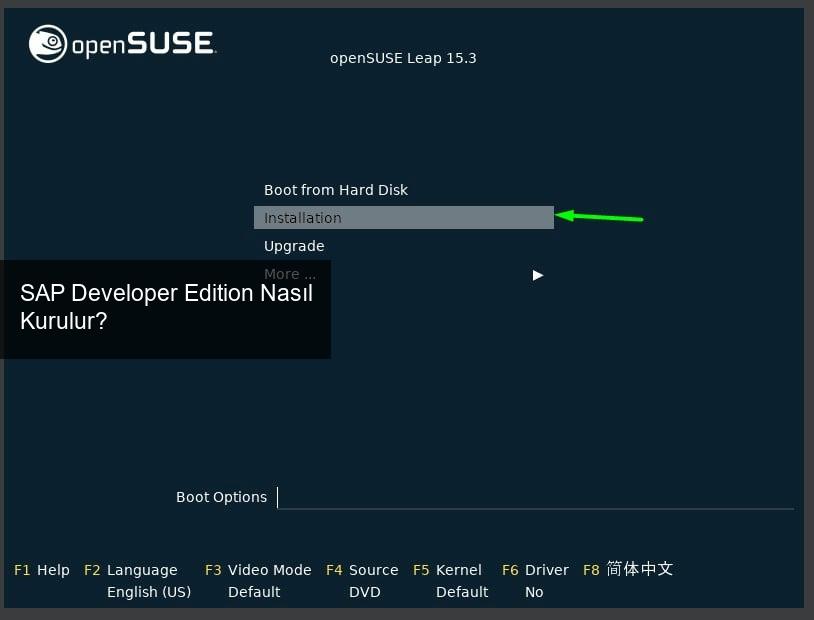Image resolution: width=814 pixels, height=620 pixels.
Task: Open the F2 Language selector
Action: coord(131,570)
